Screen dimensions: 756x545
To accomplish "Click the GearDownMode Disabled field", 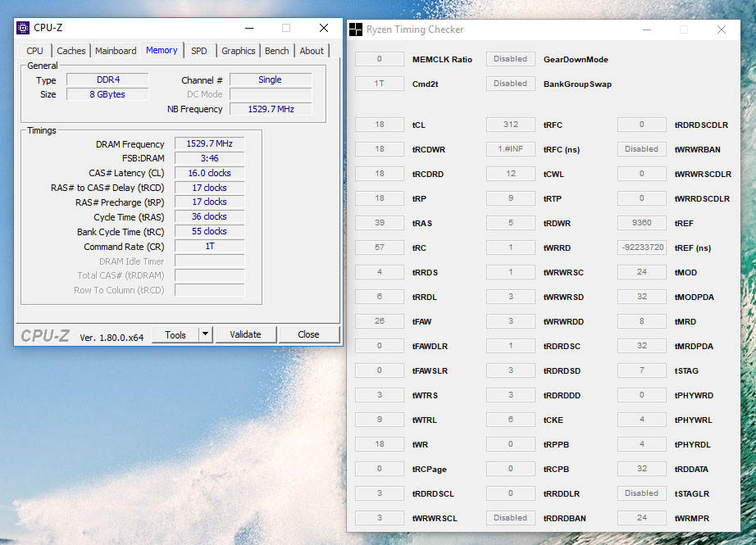I will pyautogui.click(x=511, y=59).
